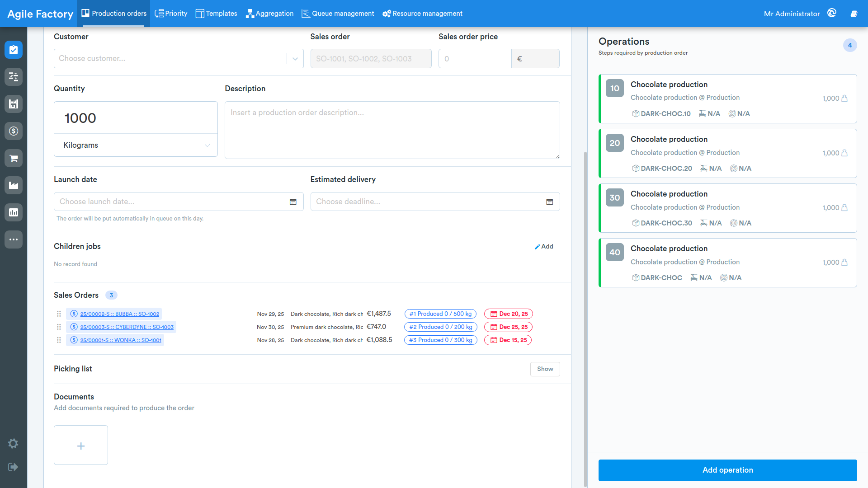Open the documentation book icon in header

[854, 14]
